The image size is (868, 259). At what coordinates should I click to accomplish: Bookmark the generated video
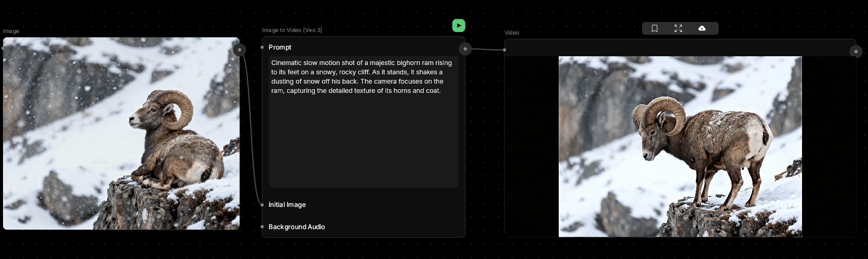(x=655, y=28)
